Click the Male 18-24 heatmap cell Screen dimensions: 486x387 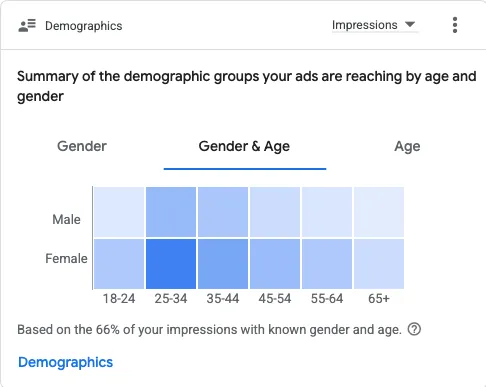point(119,212)
